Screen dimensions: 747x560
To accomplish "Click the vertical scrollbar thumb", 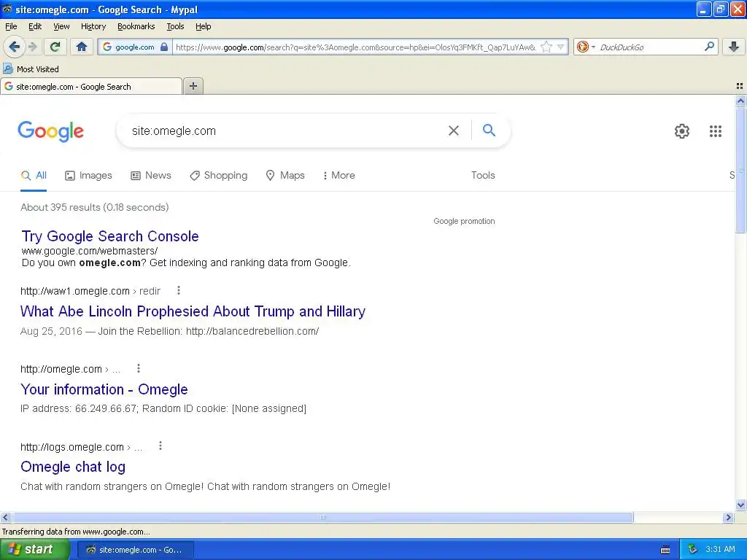I will point(740,170).
